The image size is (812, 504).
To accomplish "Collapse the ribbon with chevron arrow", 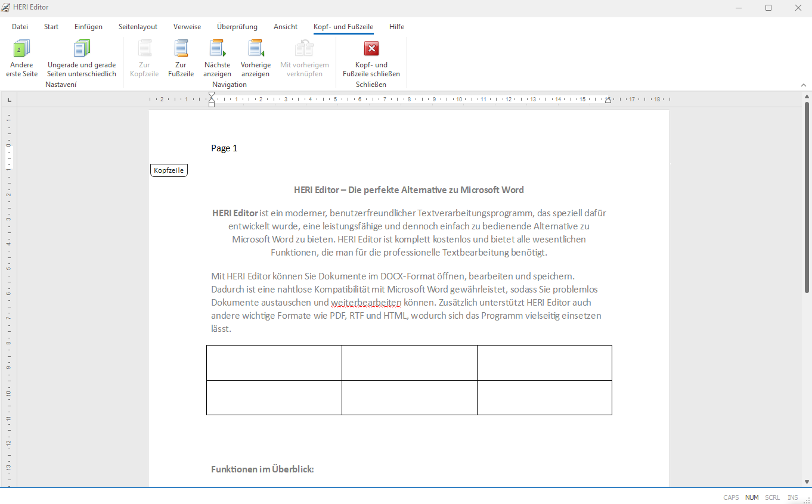I will click(804, 85).
